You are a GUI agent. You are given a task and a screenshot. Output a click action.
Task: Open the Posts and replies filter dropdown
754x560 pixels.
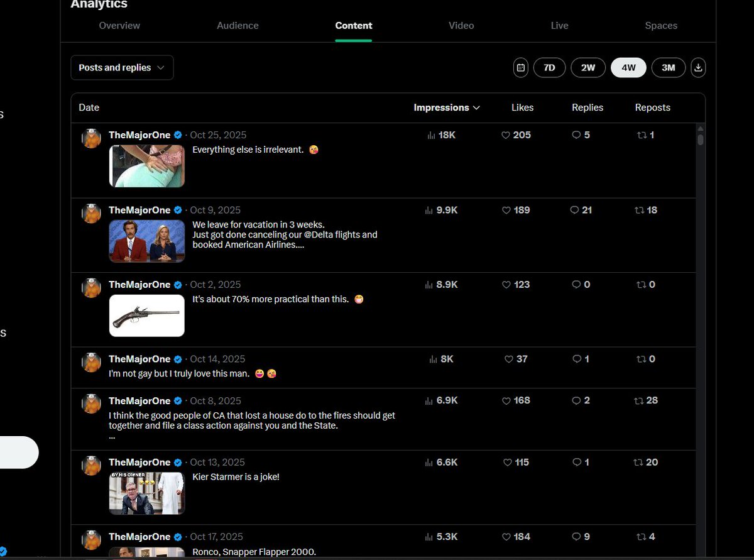coord(122,67)
